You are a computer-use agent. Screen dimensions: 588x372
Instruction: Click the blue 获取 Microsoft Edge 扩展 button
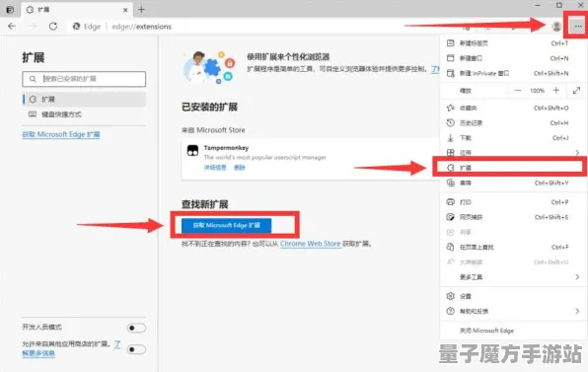tap(227, 225)
